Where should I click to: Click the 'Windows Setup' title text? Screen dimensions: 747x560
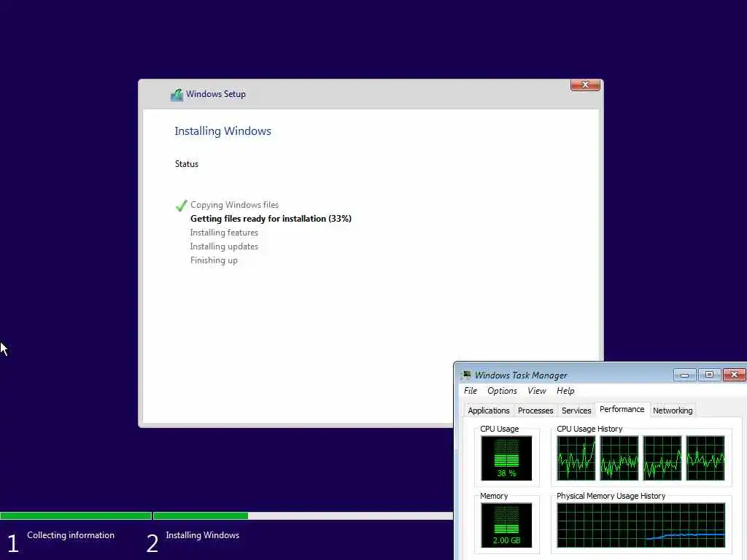click(216, 94)
